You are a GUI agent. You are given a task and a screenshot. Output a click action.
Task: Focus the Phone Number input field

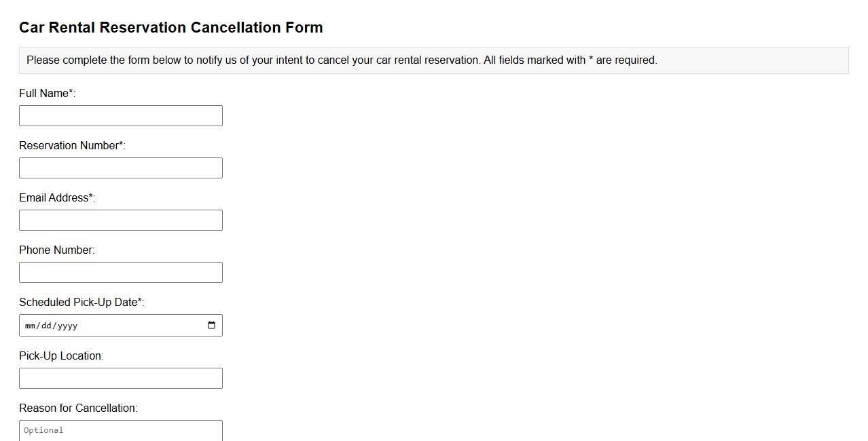(x=121, y=272)
